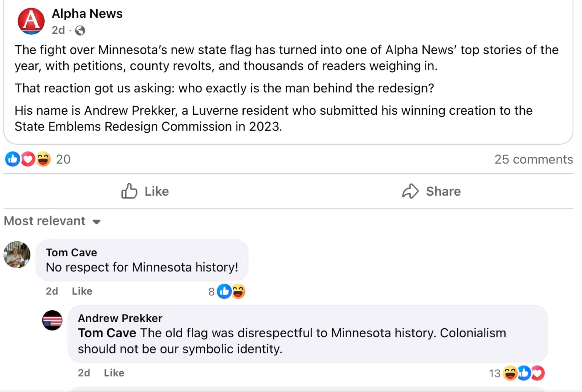Open the Alpha News page name
The width and height of the screenshot is (582, 392).
click(x=87, y=14)
